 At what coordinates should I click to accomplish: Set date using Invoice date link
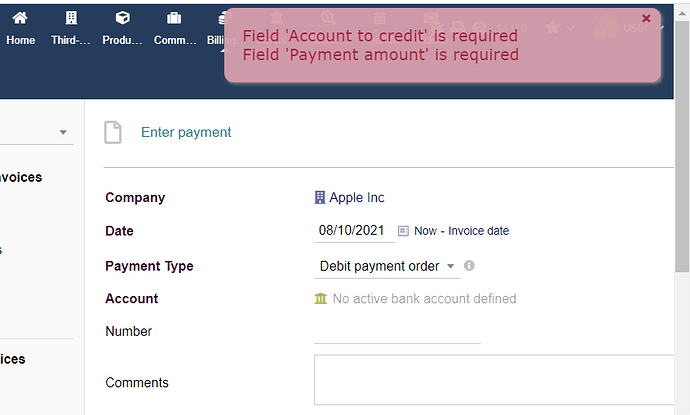point(478,231)
